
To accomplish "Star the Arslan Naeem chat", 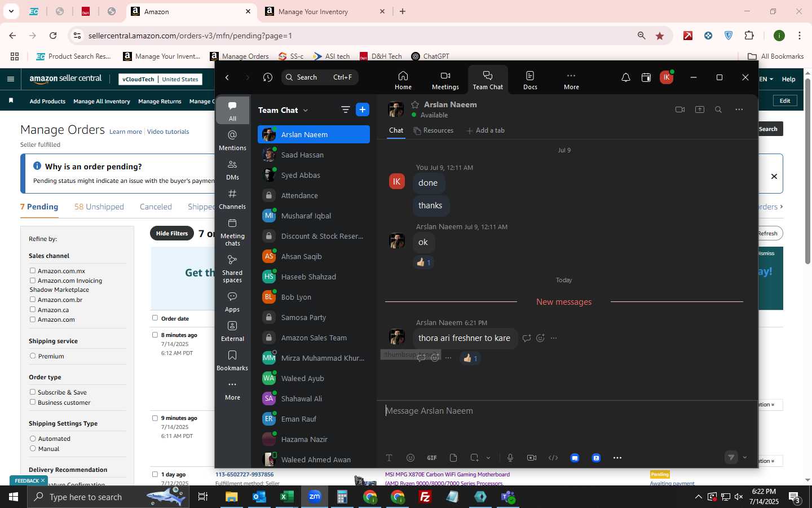I will (415, 104).
